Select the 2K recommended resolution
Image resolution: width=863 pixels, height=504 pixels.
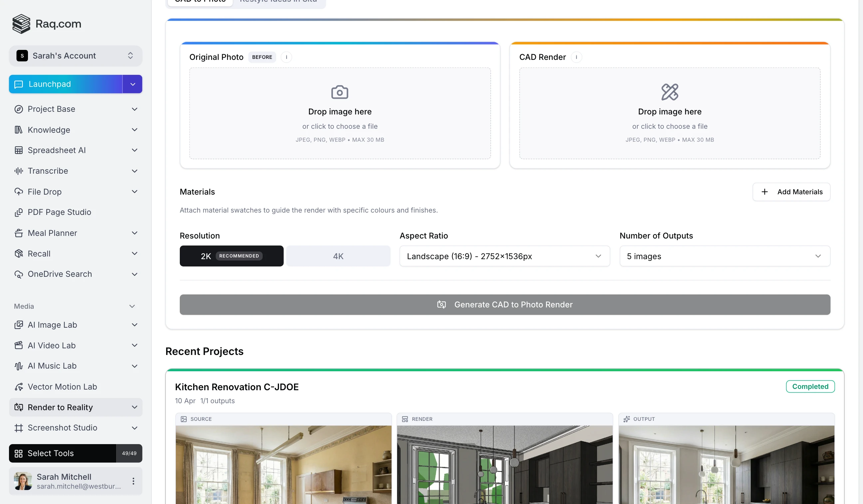pos(231,256)
